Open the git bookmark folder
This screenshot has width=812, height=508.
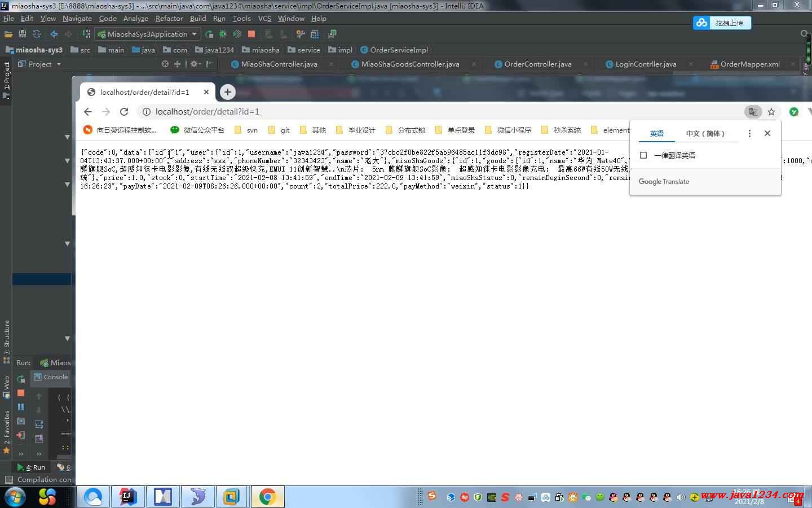point(279,130)
